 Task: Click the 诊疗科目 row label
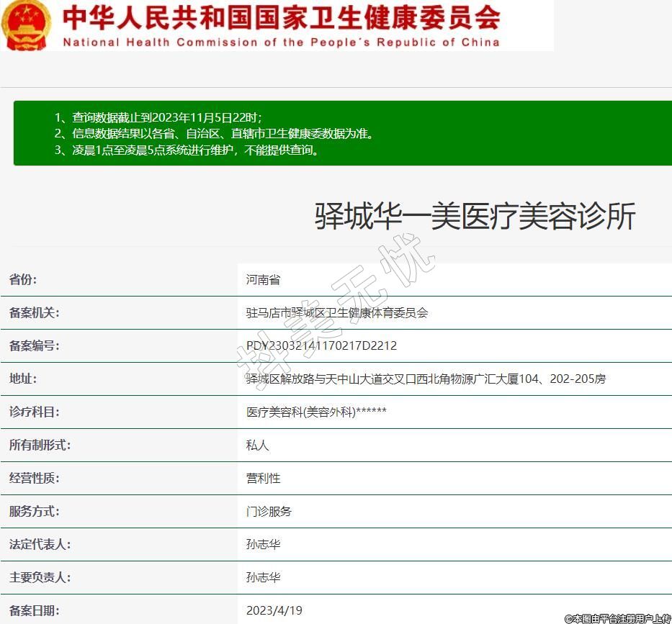34,412
